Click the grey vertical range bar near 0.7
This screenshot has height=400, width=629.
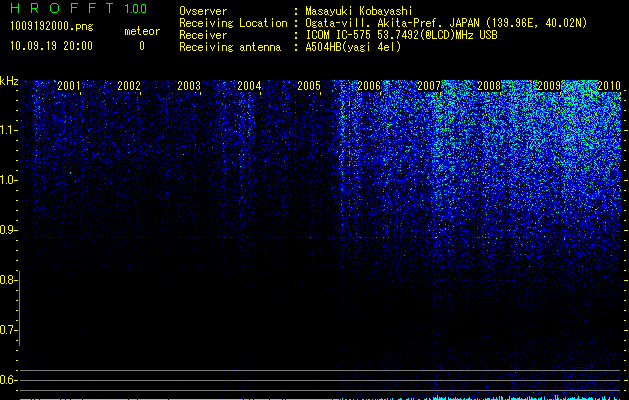[x=19, y=308]
